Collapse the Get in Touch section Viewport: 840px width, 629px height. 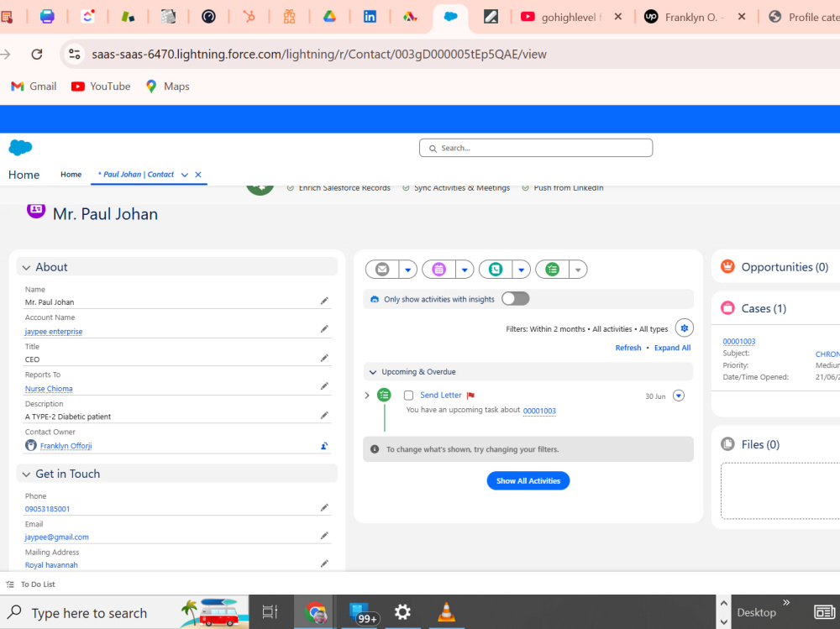coord(26,474)
